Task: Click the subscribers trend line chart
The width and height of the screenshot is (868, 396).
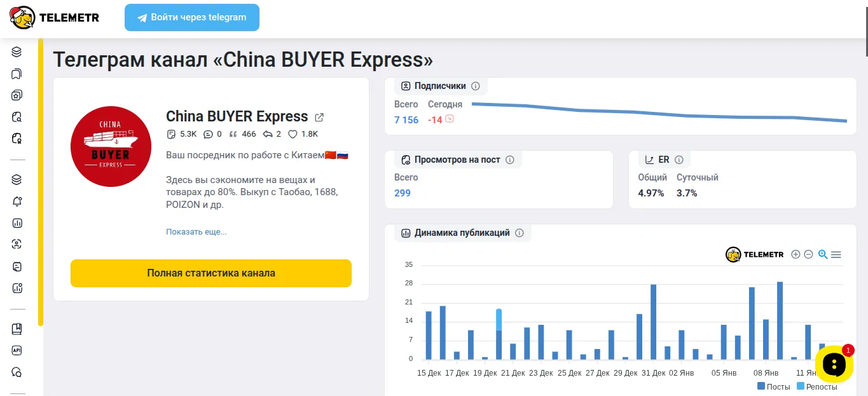Action: 659,112
